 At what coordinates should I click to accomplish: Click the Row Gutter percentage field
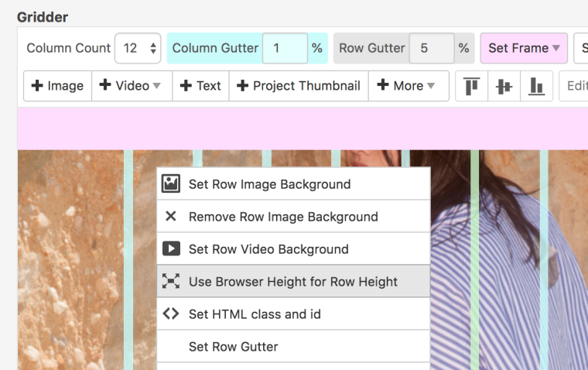[x=431, y=48]
